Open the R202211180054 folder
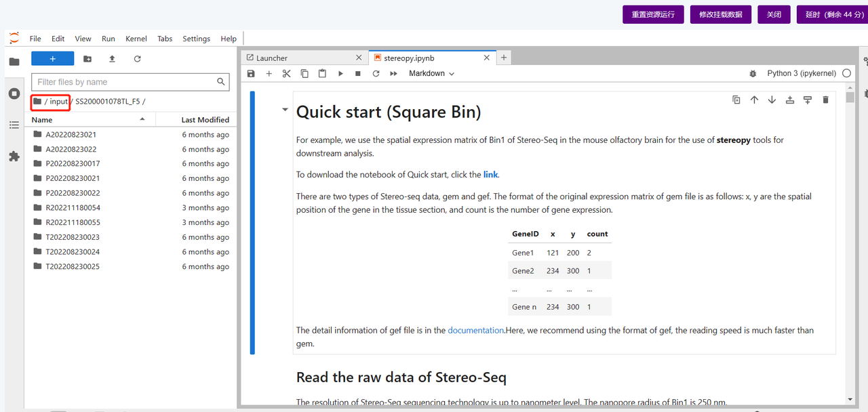The width and height of the screenshot is (868, 412). tap(73, 208)
